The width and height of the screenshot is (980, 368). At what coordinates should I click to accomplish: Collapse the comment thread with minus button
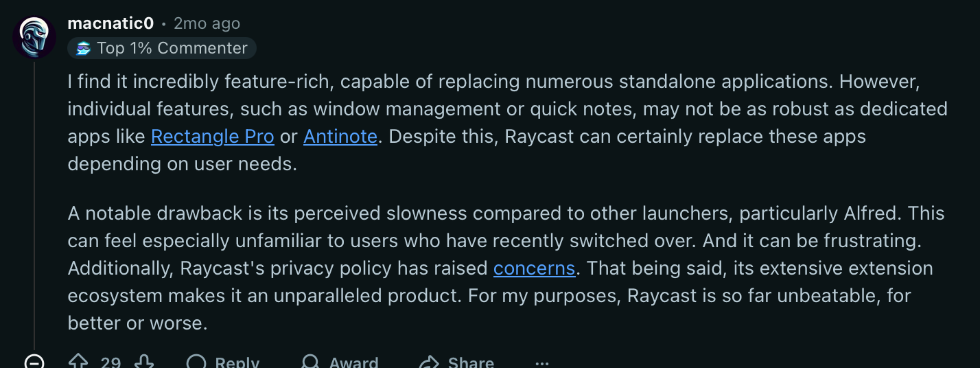34,362
